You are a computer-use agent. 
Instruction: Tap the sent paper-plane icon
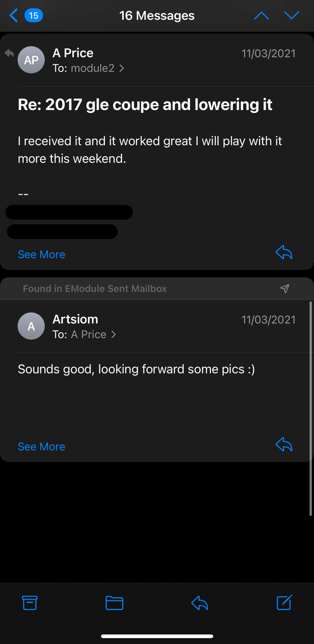285,289
